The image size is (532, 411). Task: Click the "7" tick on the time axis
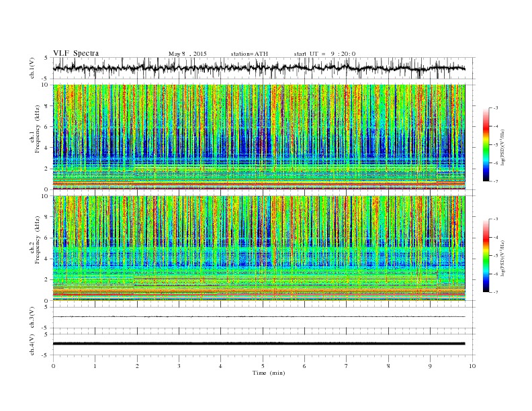[347, 366]
